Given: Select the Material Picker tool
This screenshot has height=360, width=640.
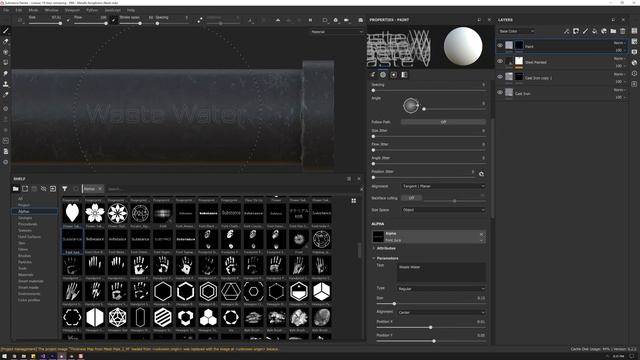Looking at the screenshot, I should (6, 94).
